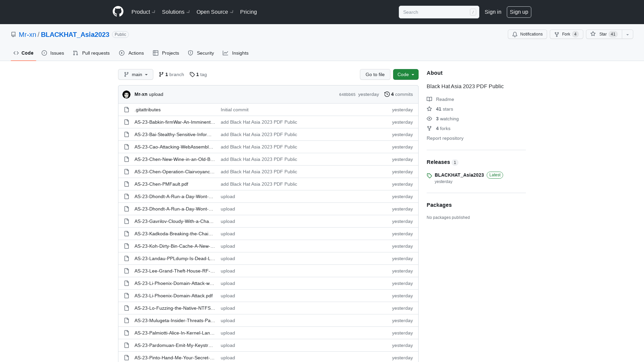This screenshot has width=644, height=362.
Task: Click the tag icon by BLACKHAT_Asia2023 release
Action: coord(429,176)
